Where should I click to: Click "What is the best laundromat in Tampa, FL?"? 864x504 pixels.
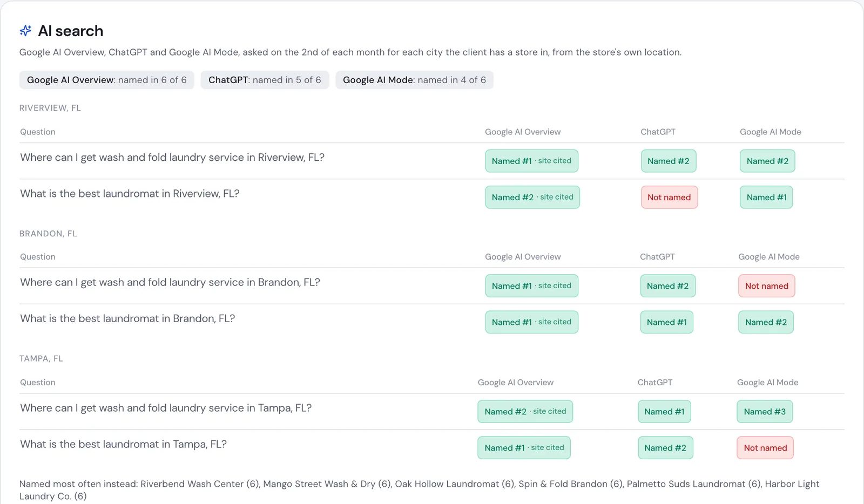[123, 444]
